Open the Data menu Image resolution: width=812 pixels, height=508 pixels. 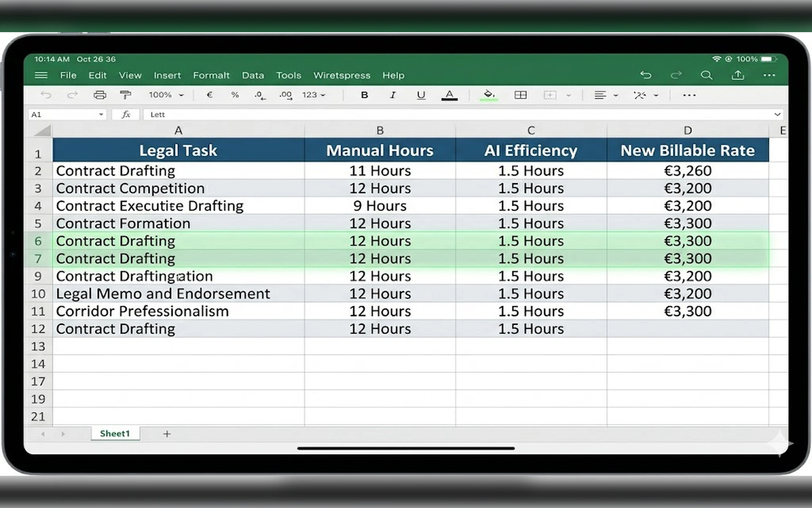coord(253,75)
